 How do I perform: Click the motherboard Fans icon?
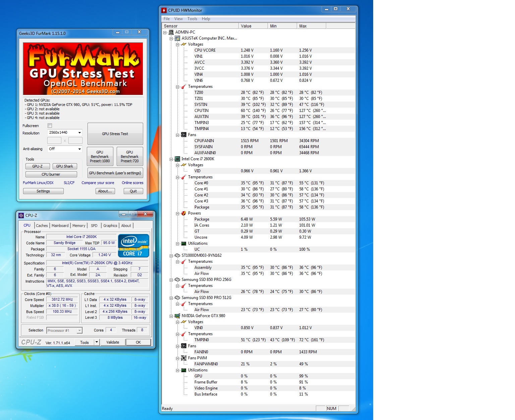(x=184, y=135)
